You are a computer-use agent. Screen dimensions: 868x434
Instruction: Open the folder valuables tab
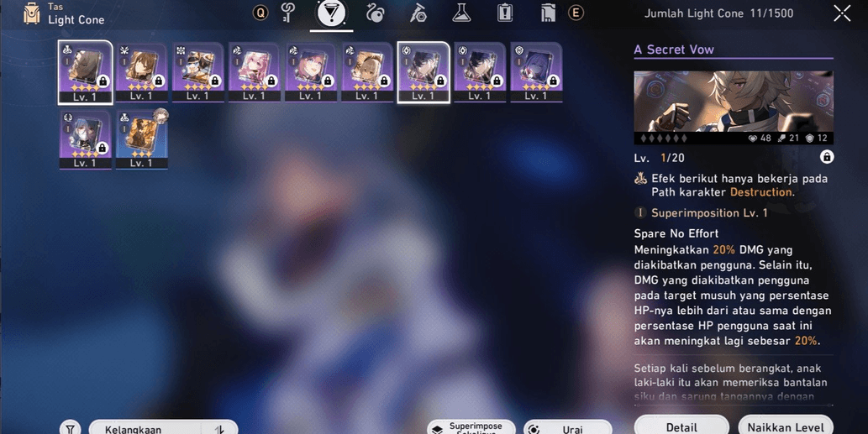coord(548,13)
